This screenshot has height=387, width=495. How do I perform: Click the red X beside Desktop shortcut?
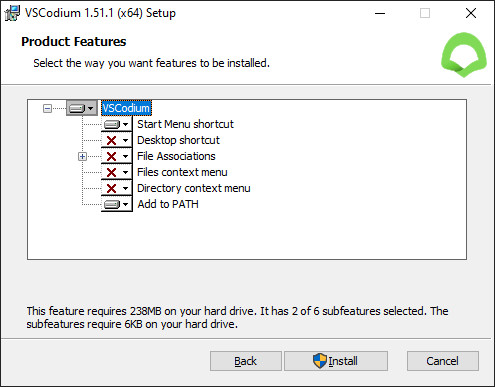pos(111,140)
